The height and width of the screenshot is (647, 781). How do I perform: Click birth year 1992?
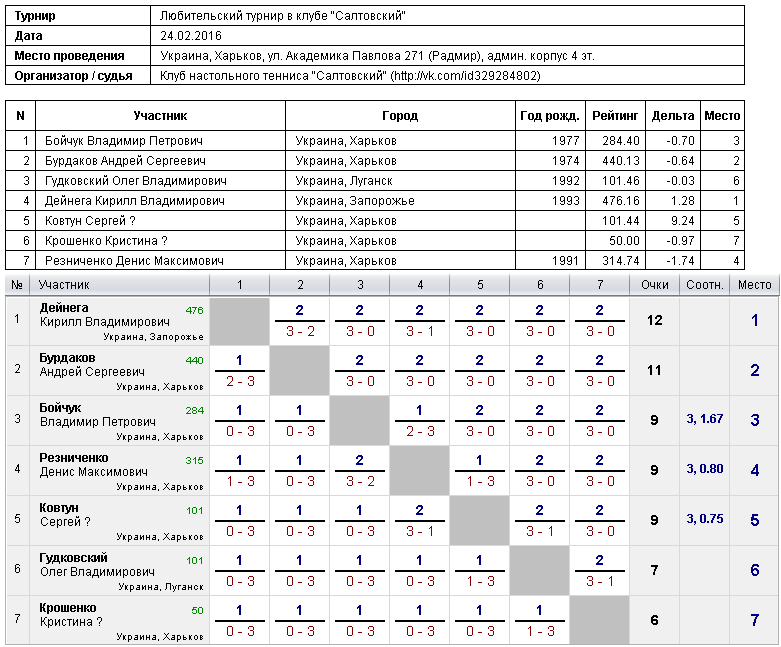[566, 181]
